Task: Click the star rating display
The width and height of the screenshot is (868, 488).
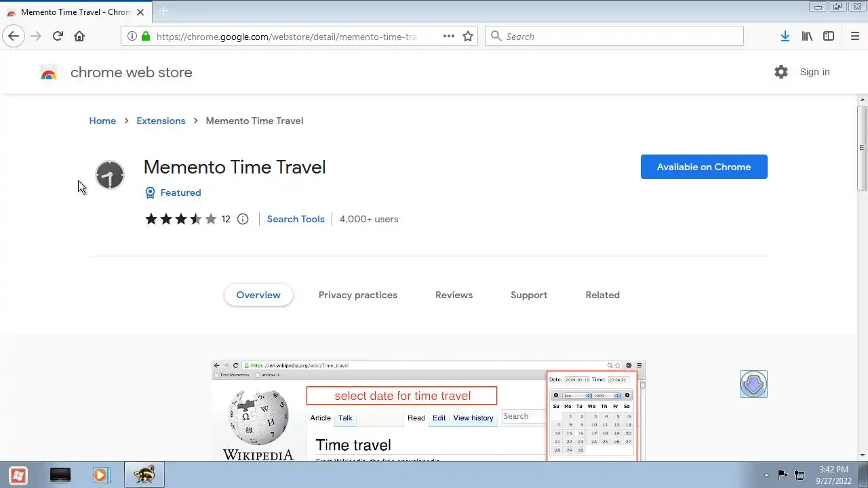Action: (180, 219)
